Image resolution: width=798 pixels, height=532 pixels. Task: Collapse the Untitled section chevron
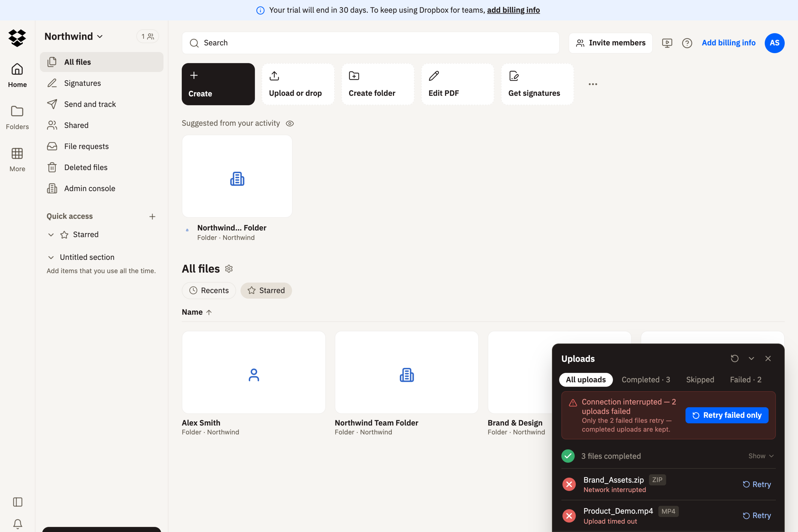click(x=51, y=257)
